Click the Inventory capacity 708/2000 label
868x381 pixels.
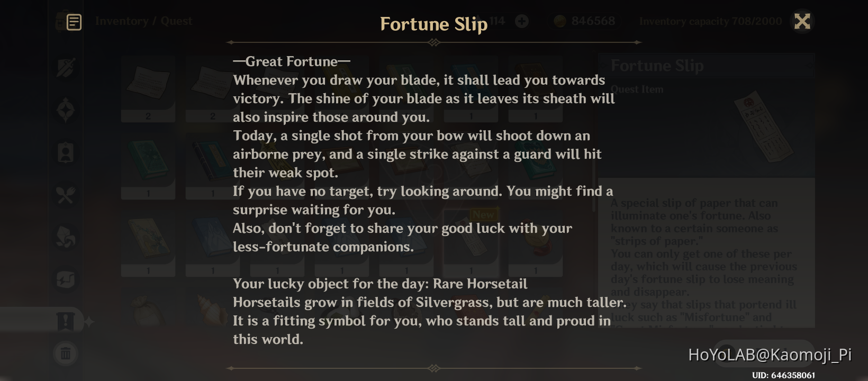710,21
